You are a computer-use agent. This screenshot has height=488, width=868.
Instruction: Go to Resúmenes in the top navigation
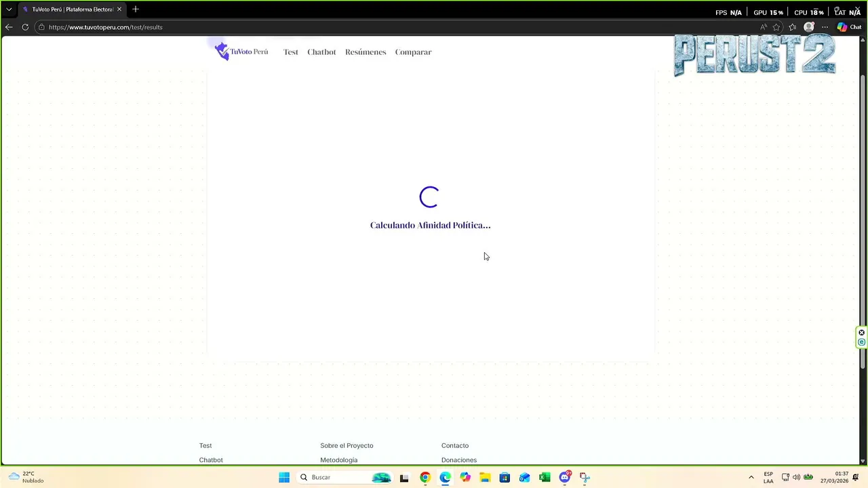click(366, 52)
